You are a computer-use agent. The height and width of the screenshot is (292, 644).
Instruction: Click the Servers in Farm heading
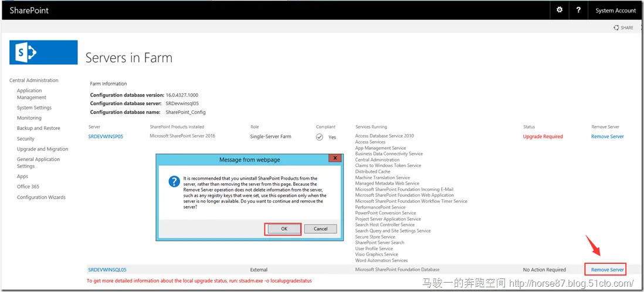click(x=129, y=58)
